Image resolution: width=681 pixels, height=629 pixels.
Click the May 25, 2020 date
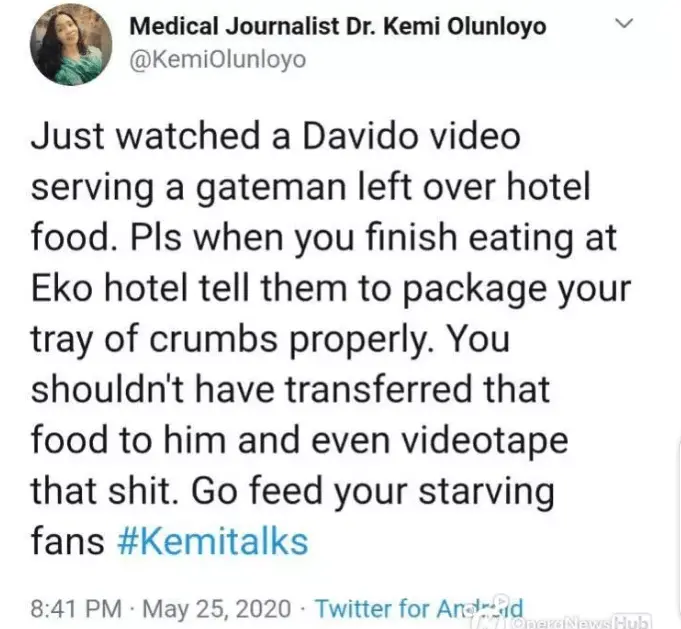pos(217,608)
